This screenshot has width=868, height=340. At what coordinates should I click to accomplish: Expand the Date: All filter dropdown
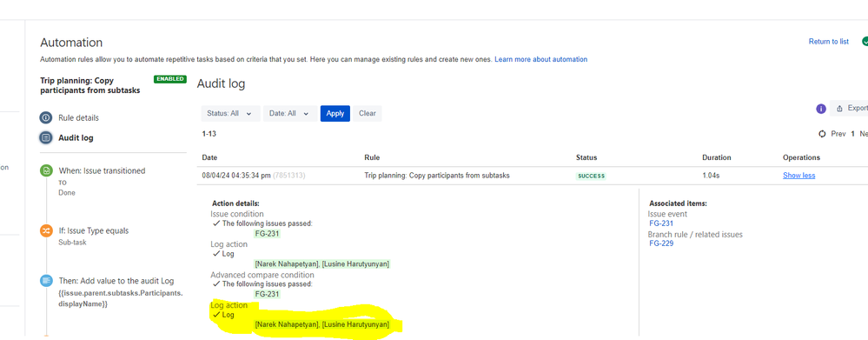[x=290, y=114]
